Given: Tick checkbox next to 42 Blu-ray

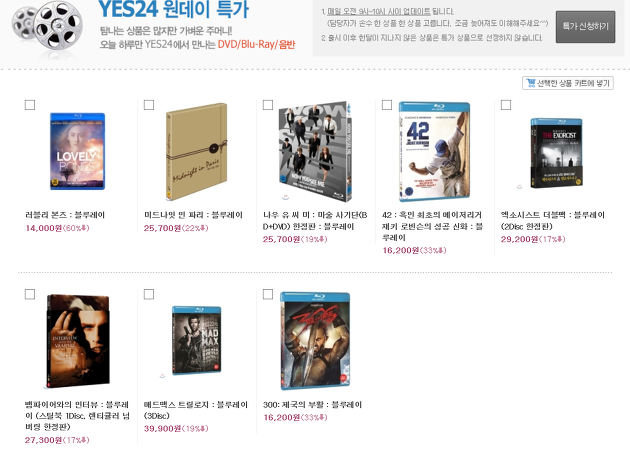Looking at the screenshot, I should coord(387,105).
